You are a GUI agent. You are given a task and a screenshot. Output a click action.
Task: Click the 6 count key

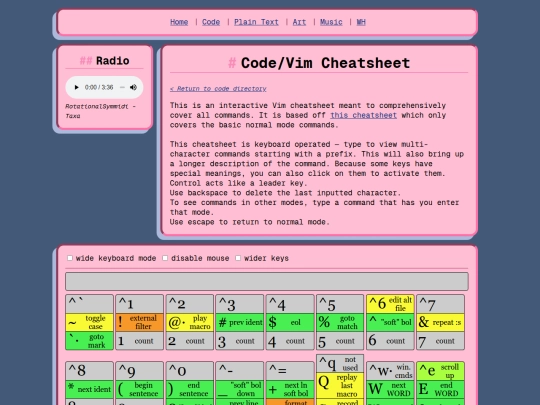click(390, 341)
